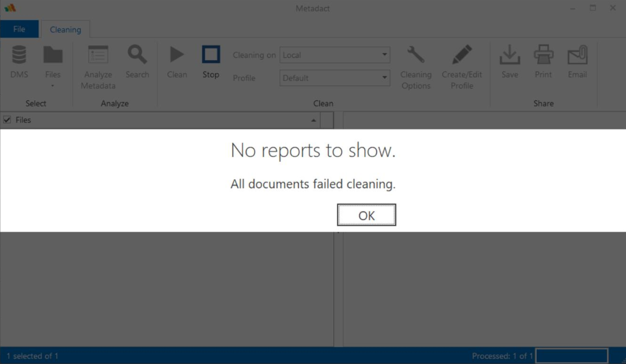Viewport: 626px width, 364px height.
Task: Open Create/Edit Profile pencil
Action: pos(462,67)
